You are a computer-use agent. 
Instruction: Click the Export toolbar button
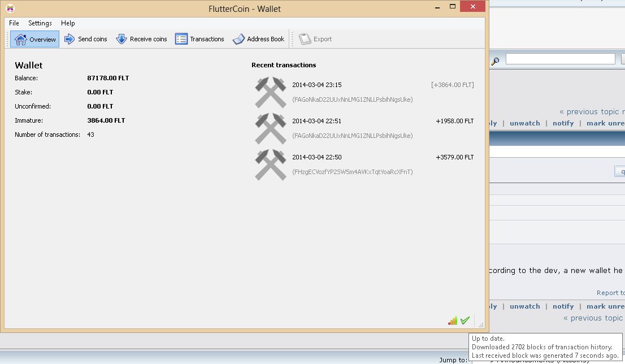315,39
